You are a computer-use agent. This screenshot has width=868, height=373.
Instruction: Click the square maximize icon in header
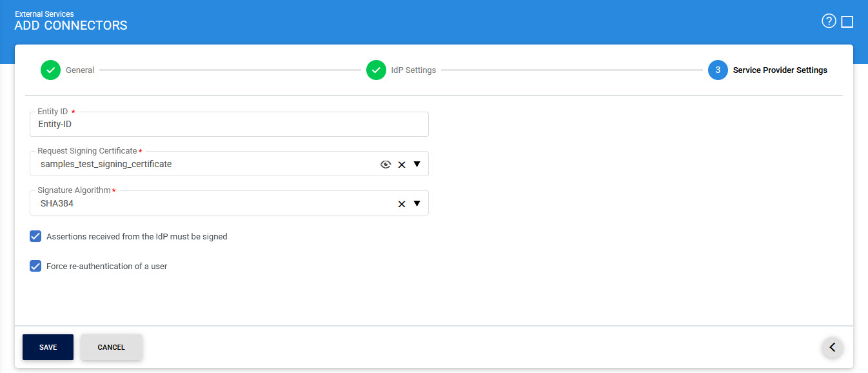(x=847, y=22)
